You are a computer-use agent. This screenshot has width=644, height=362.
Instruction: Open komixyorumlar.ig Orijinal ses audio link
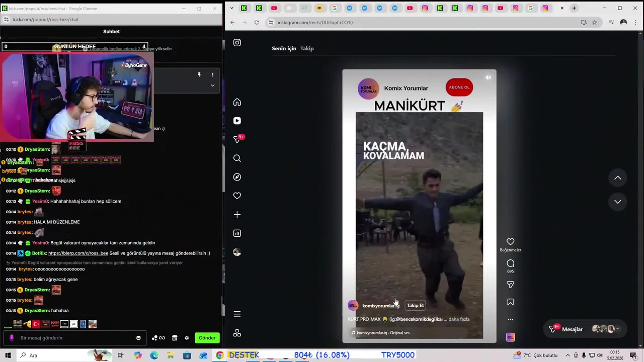[x=383, y=333]
